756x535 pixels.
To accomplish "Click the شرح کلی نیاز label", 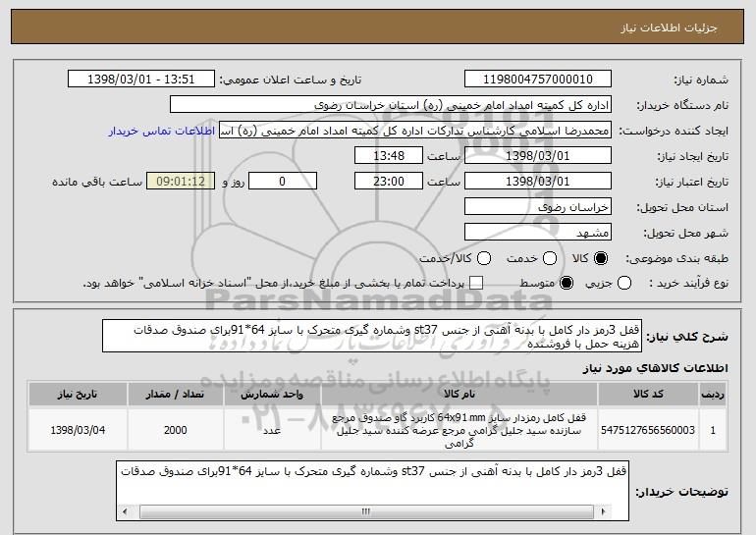I will (x=687, y=337).
